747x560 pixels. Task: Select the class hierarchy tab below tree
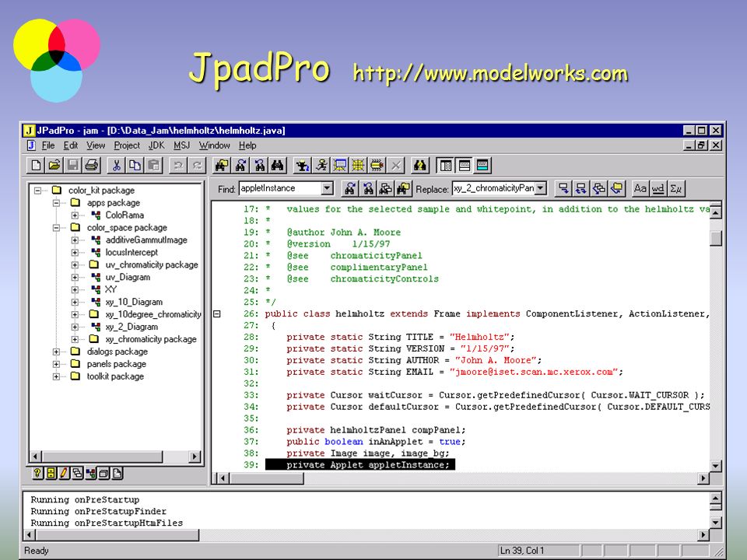tap(90, 473)
